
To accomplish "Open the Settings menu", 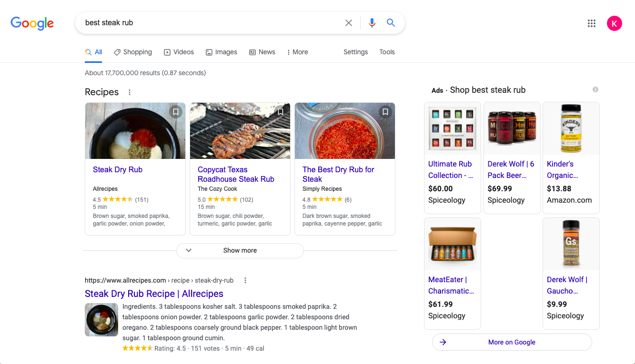I will coord(356,52).
